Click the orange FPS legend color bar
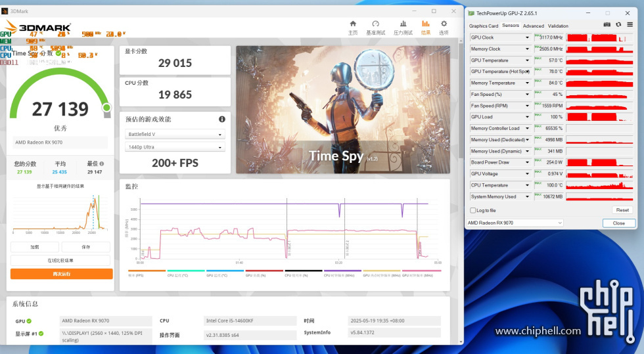Screen dimensions: 644x354 147,271
